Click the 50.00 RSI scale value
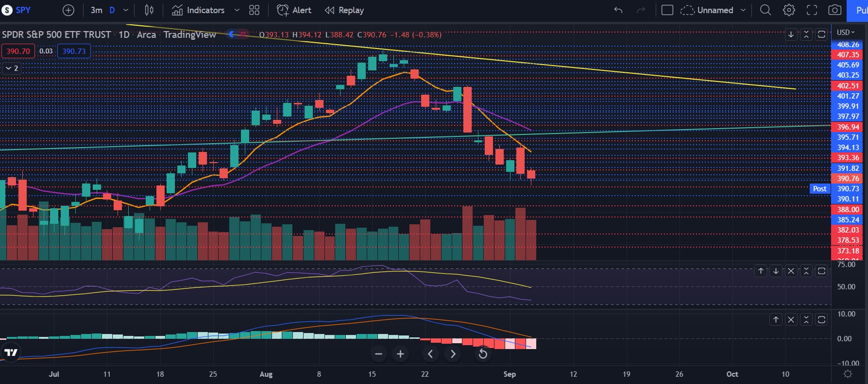Viewport: 868px width, 384px height. point(846,287)
